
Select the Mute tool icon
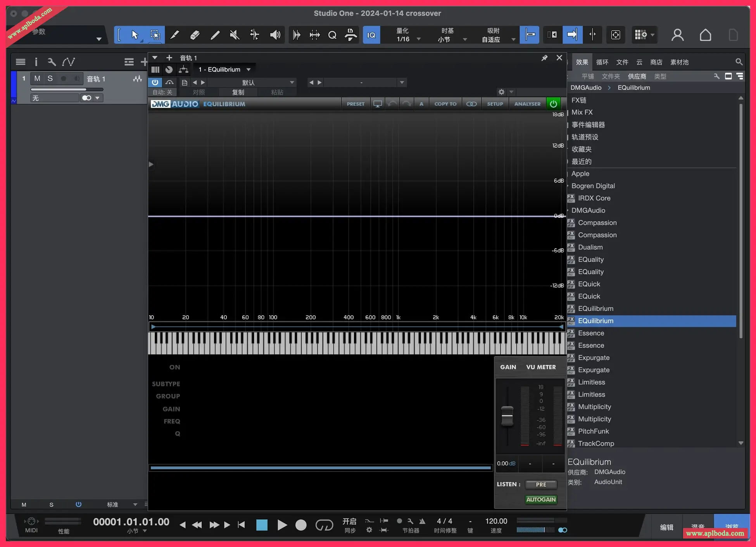(x=234, y=35)
